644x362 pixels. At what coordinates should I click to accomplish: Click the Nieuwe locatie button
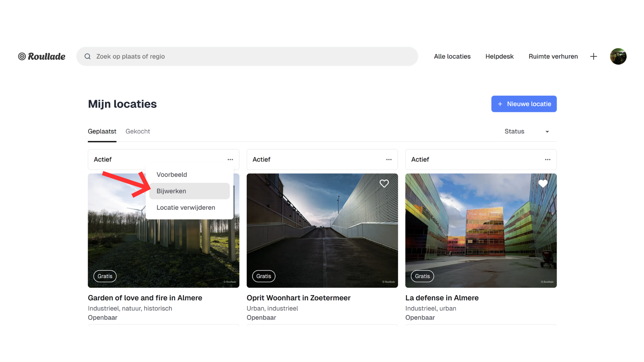(x=524, y=104)
